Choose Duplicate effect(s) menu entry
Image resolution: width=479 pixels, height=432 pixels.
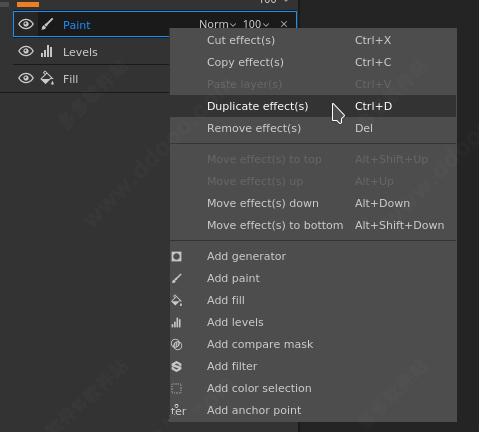point(313,106)
